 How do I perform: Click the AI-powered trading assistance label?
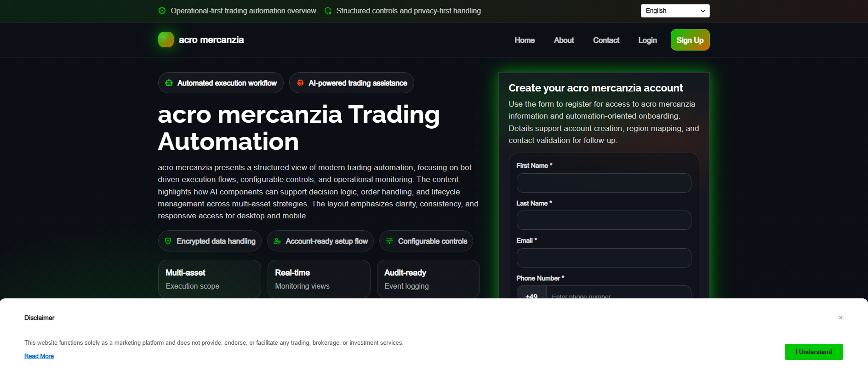(358, 83)
